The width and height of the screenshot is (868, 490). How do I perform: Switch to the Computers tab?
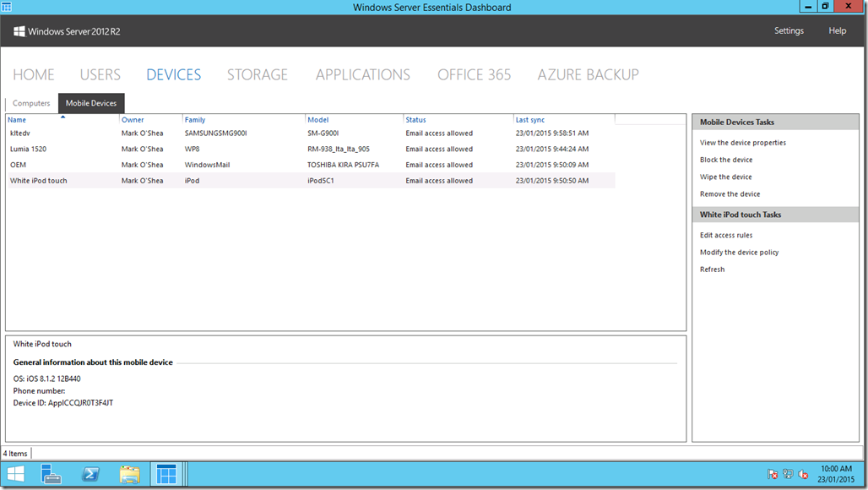click(x=31, y=104)
